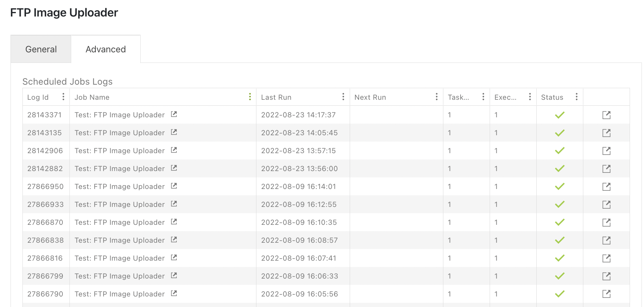Click job name text in row 28142882
This screenshot has width=644, height=307.
pos(120,169)
